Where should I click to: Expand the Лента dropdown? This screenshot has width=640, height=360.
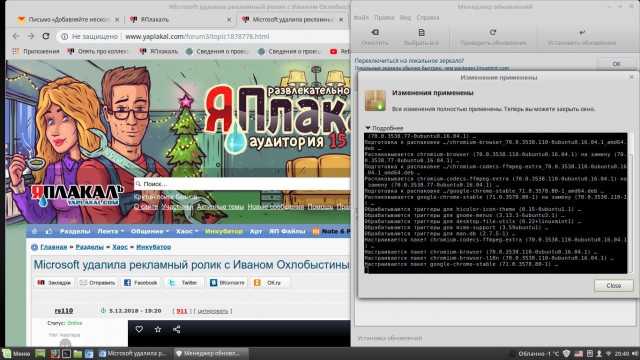click(111, 231)
